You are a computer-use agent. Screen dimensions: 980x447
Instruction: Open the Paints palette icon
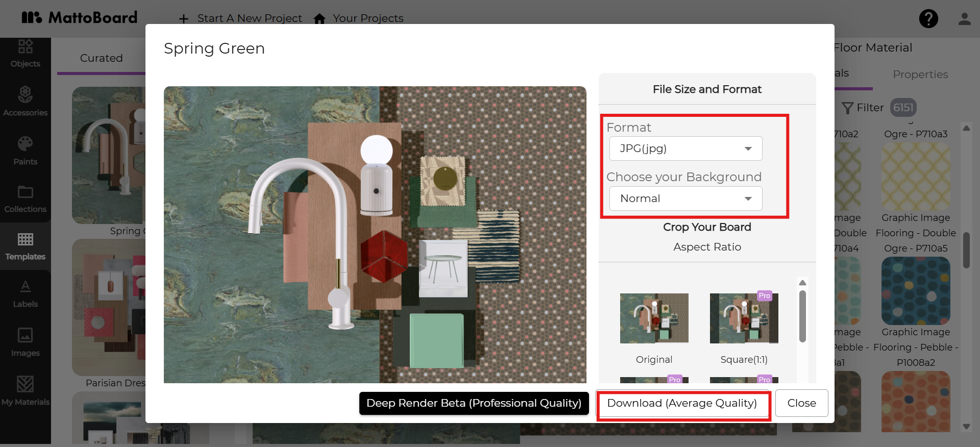25,144
